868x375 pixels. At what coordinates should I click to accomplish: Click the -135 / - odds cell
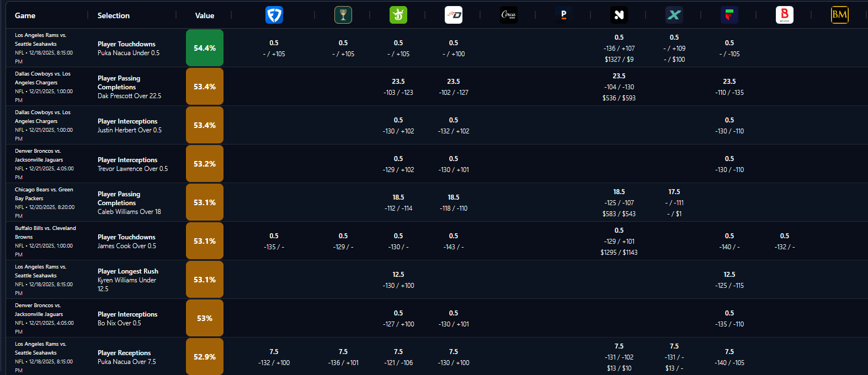pyautogui.click(x=274, y=247)
